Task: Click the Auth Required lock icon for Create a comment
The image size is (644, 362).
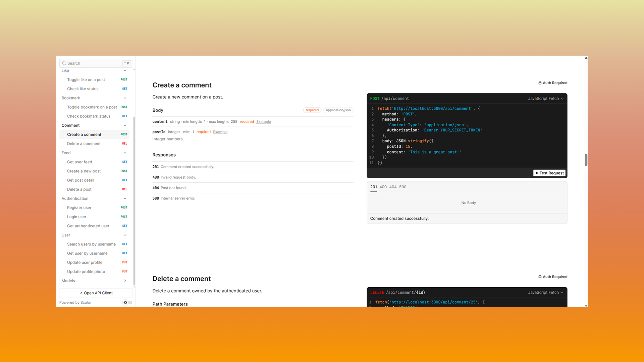Action: coord(540,83)
